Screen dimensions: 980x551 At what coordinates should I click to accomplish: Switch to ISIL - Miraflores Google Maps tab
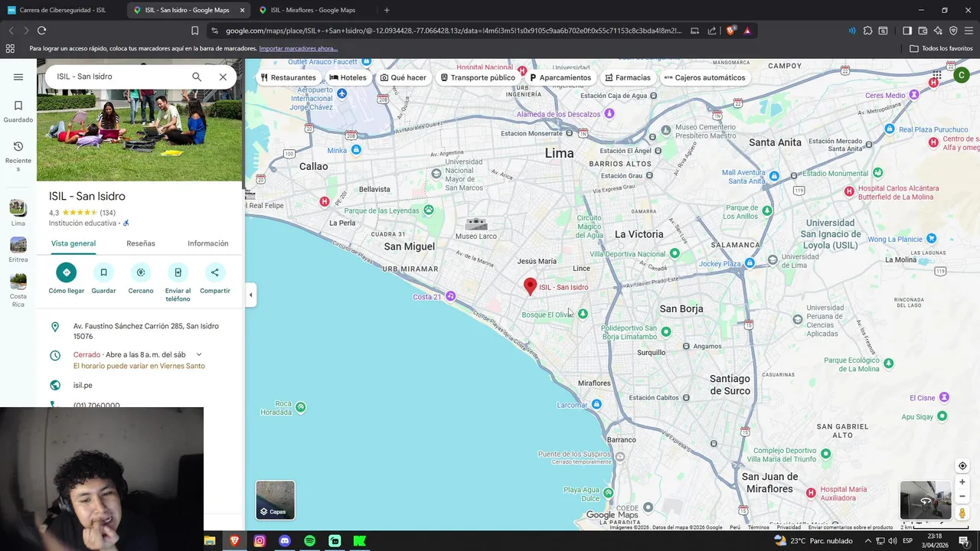[x=313, y=10]
